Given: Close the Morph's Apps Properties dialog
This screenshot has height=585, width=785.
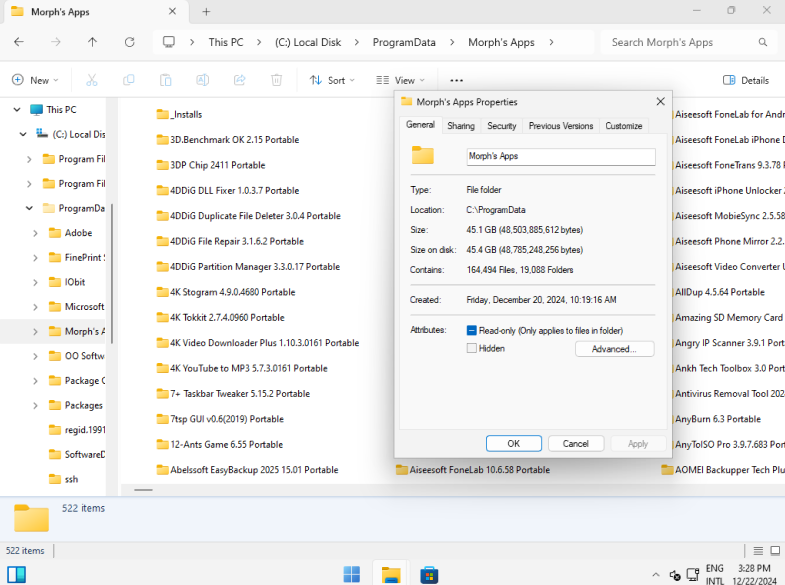Looking at the screenshot, I should [660, 102].
